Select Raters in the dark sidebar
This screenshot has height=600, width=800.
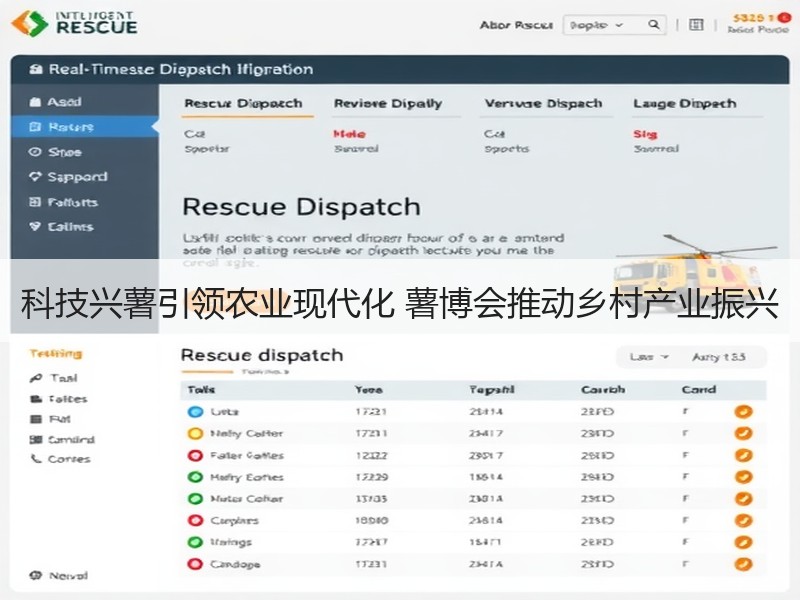coord(85,127)
